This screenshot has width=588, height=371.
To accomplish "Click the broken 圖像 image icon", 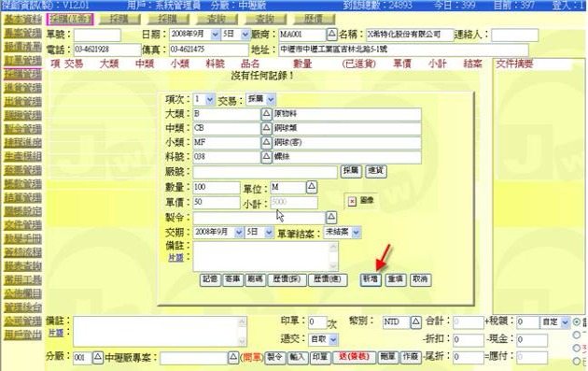I will 352,201.
